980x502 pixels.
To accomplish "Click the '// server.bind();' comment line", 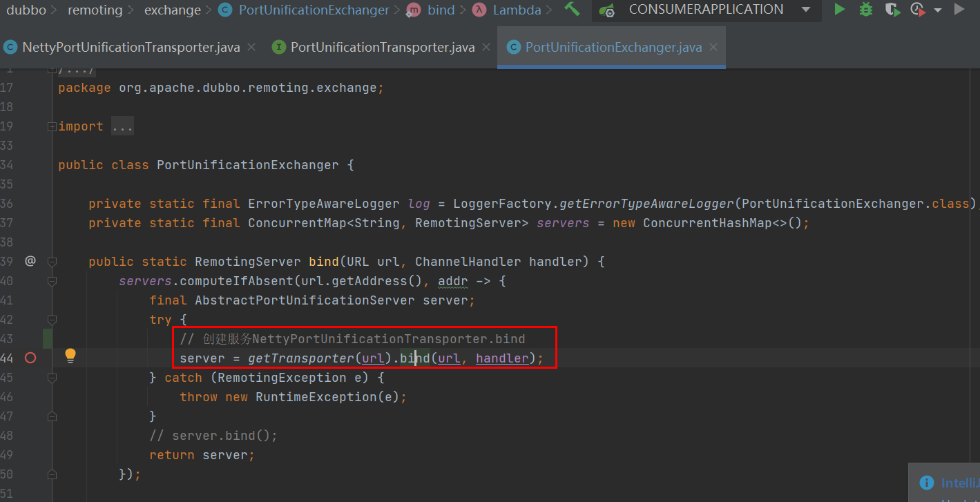I will tap(213, 436).
